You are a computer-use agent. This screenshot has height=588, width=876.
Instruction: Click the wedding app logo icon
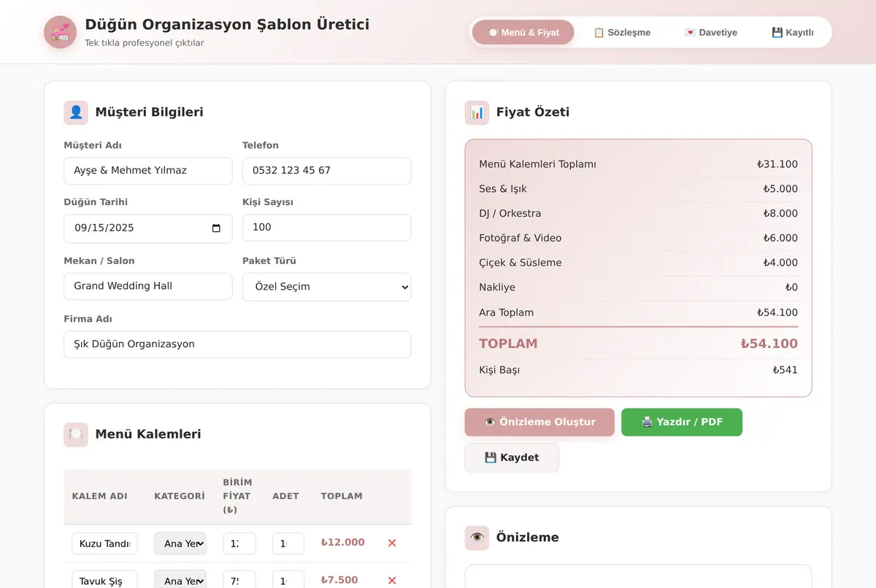(60, 32)
